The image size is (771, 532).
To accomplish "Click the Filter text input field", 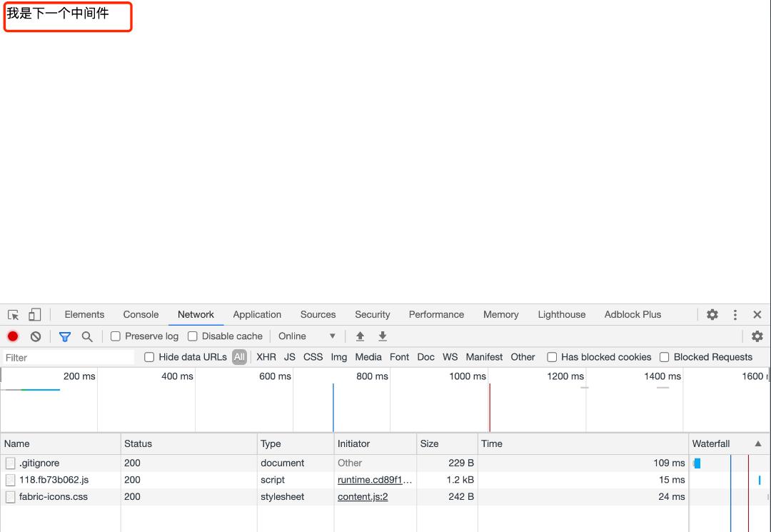I will [x=68, y=358].
